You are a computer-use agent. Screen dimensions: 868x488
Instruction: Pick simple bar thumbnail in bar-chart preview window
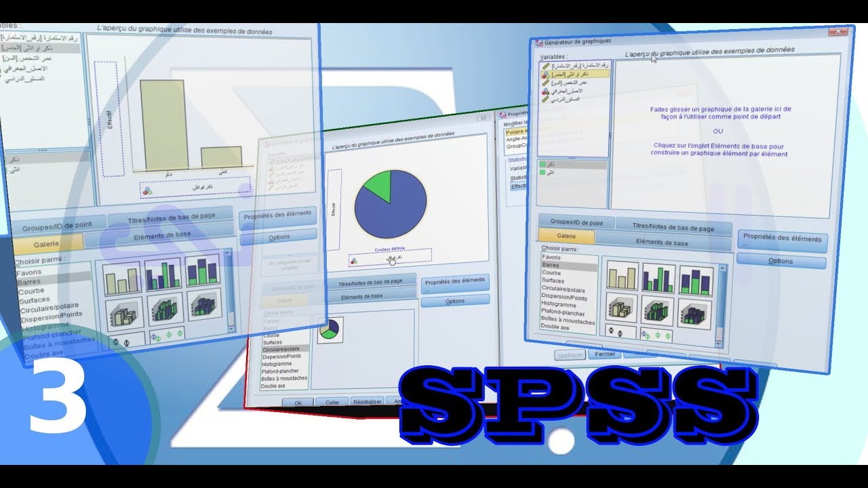tap(122, 278)
